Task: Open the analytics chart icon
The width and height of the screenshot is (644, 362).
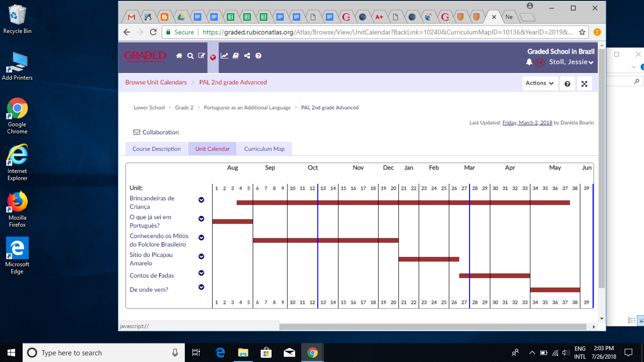Action: [224, 56]
